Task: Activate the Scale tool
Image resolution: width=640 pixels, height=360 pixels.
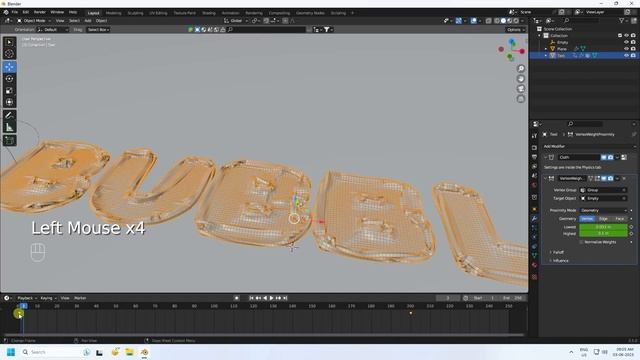Action: (9, 91)
